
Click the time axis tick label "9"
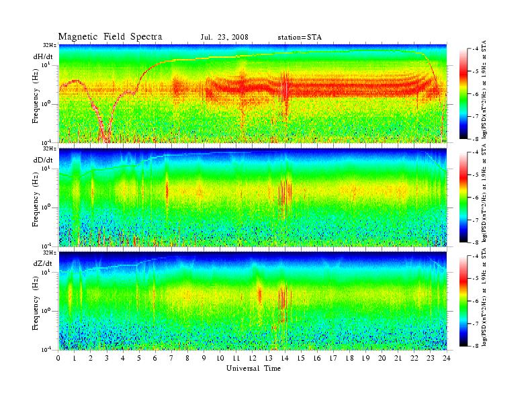coord(204,358)
